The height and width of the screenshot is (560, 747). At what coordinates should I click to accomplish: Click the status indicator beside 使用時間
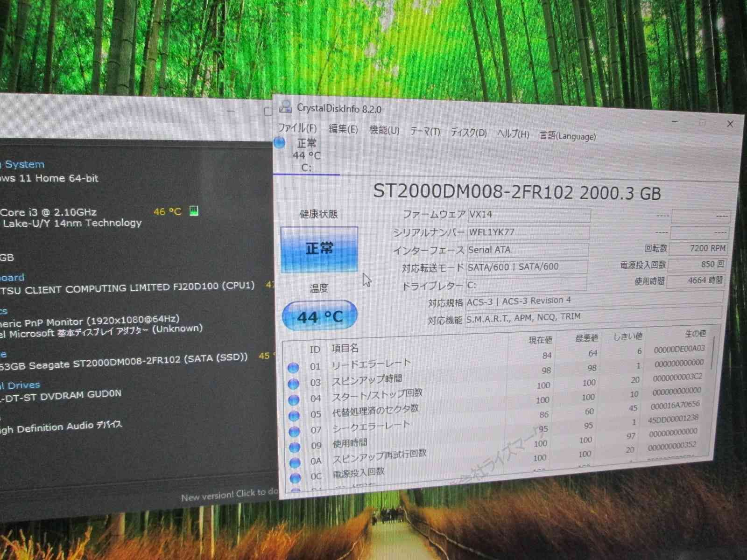[294, 446]
